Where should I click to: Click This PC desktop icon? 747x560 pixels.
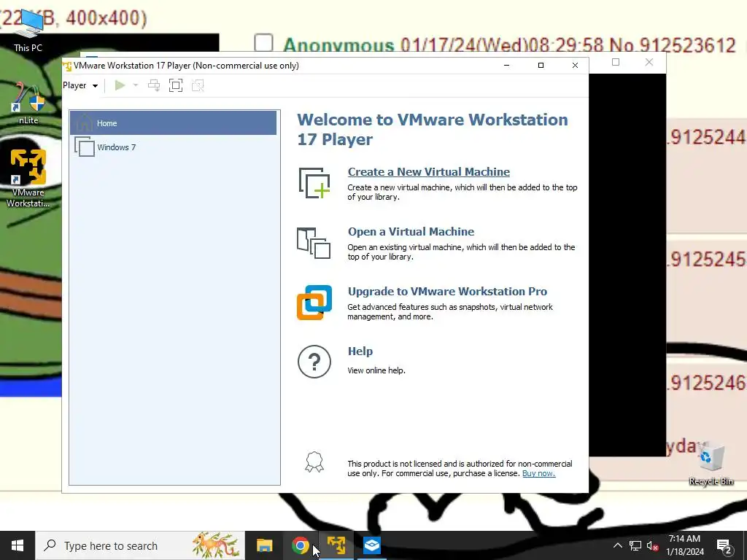click(x=28, y=31)
